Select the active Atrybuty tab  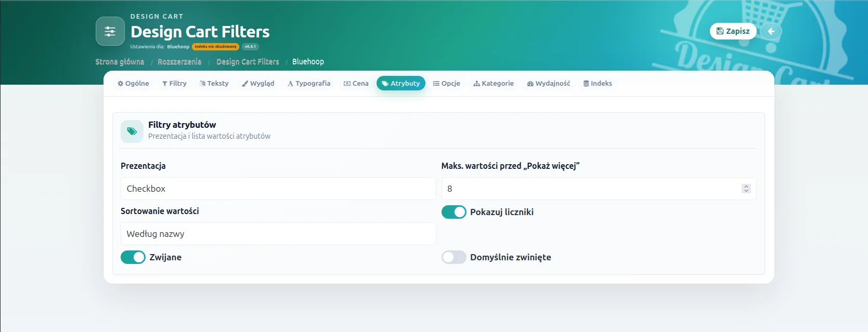tap(401, 83)
